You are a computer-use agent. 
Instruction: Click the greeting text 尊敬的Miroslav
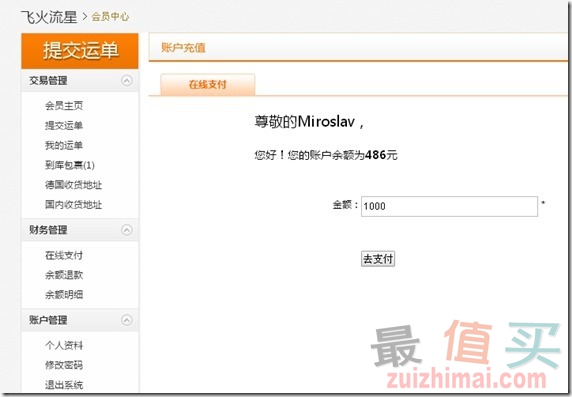pos(305,122)
